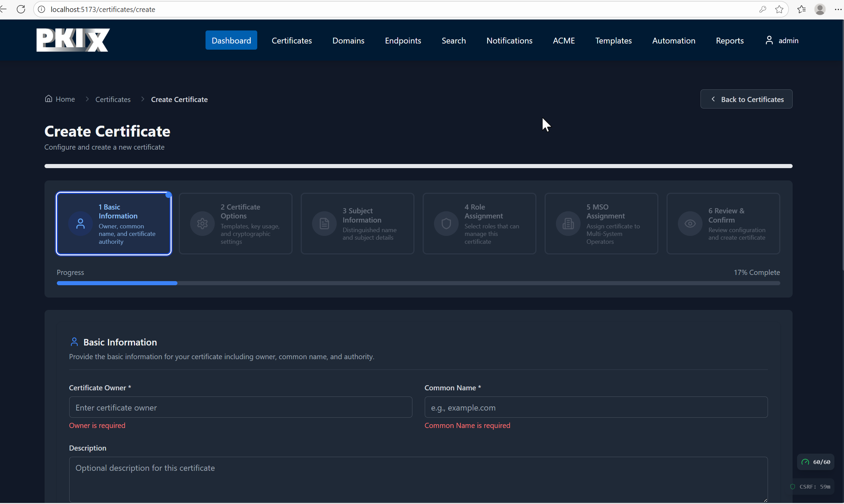Click the home icon in the breadcrumb
Screen dimensions: 844x504
49,99
